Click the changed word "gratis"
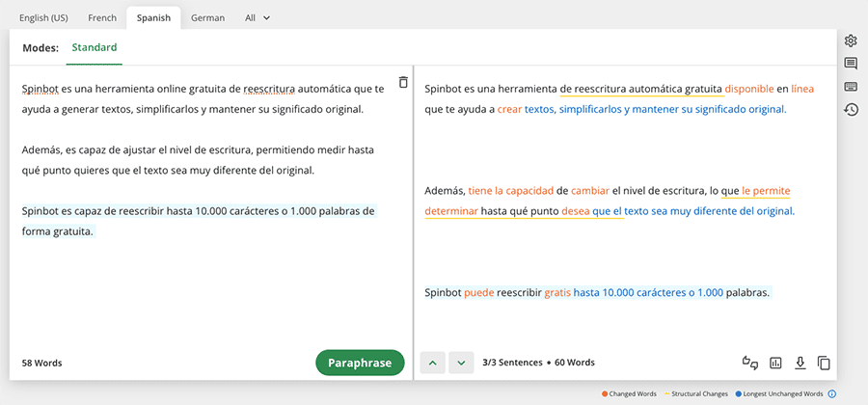868x405 pixels. pyautogui.click(x=557, y=293)
